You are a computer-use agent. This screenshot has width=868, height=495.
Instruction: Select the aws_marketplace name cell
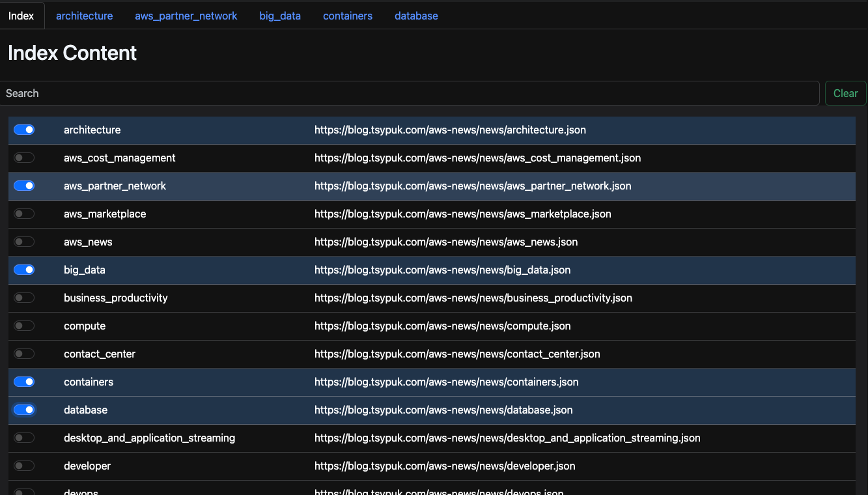(x=105, y=214)
